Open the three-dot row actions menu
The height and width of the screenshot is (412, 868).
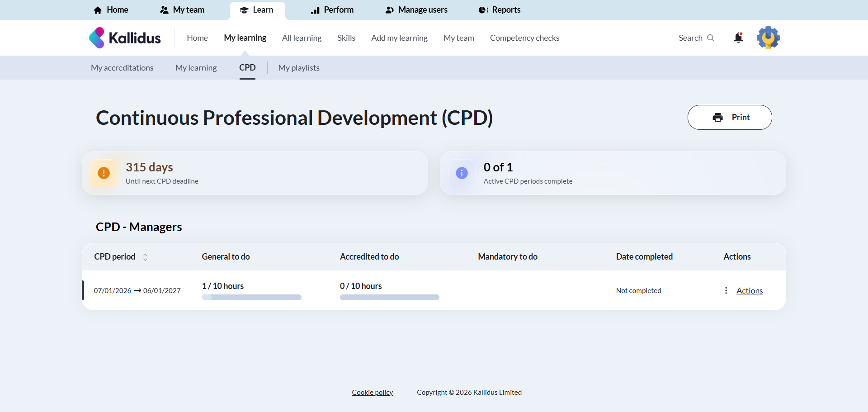click(x=726, y=290)
